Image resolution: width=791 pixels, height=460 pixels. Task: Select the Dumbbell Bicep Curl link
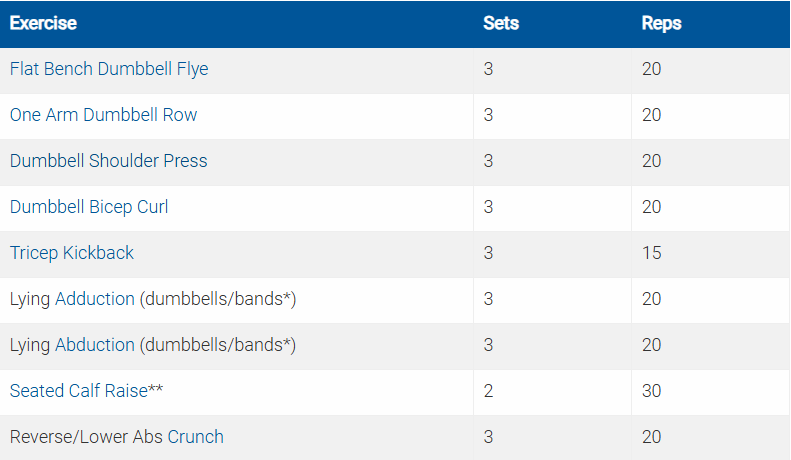(89, 207)
